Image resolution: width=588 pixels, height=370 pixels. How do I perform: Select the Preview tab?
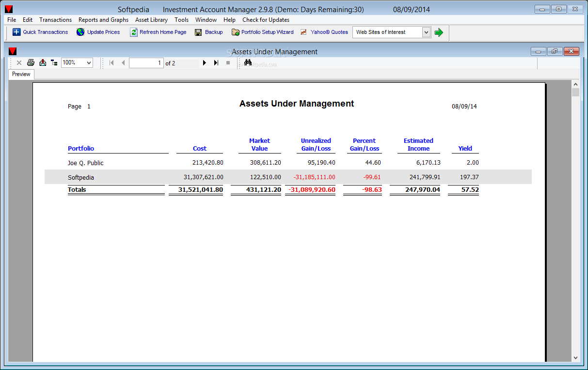coord(21,74)
